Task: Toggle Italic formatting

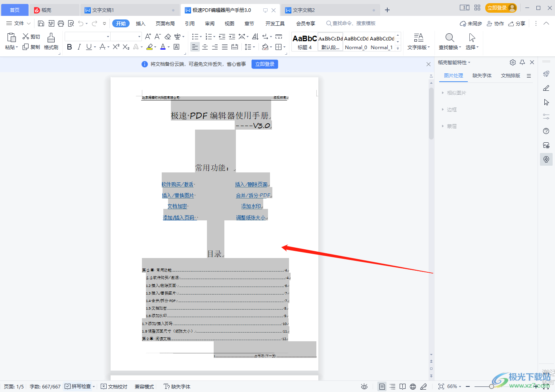Action: tap(79, 47)
